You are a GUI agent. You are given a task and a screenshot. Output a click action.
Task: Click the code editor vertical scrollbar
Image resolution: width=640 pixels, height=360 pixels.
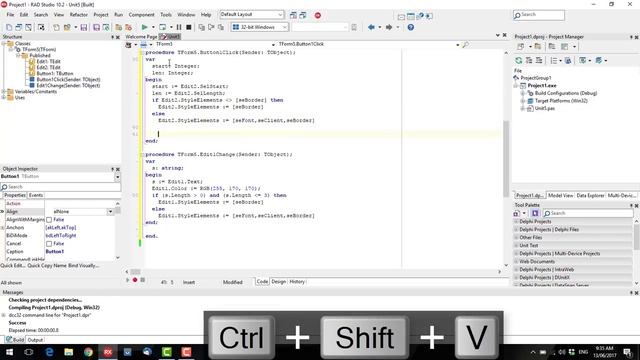[506, 158]
